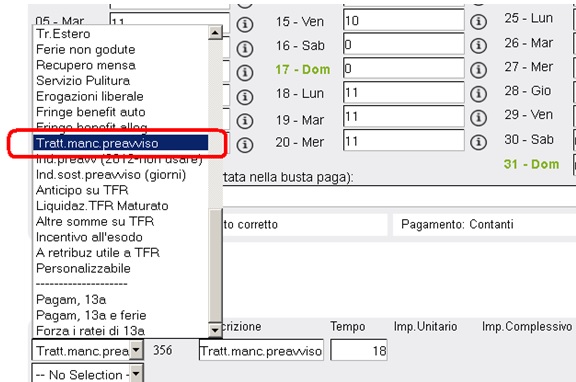The image size is (576, 382).
Task: Click info icon next to 18 - Lun field
Action: [478, 94]
